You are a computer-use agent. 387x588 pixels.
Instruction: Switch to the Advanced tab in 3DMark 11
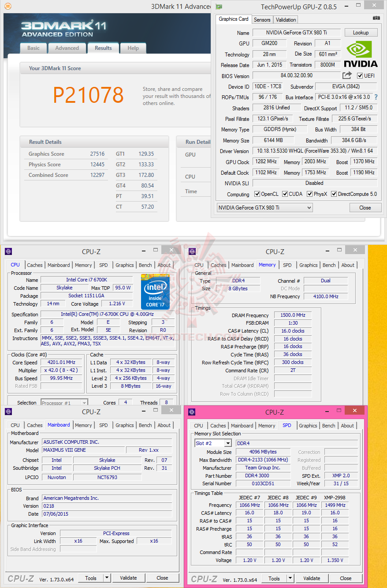(x=67, y=48)
